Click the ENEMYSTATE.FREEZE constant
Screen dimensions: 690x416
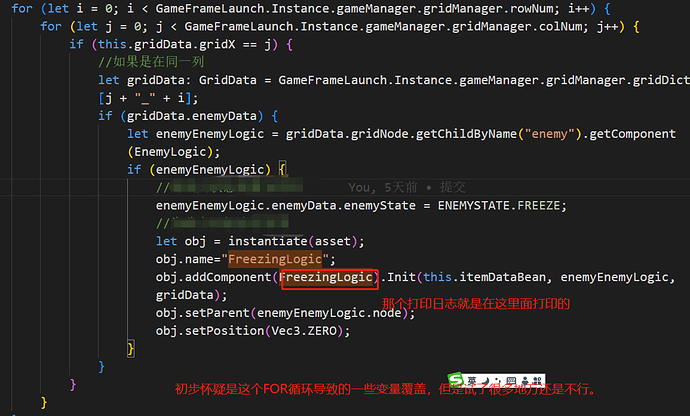point(499,205)
